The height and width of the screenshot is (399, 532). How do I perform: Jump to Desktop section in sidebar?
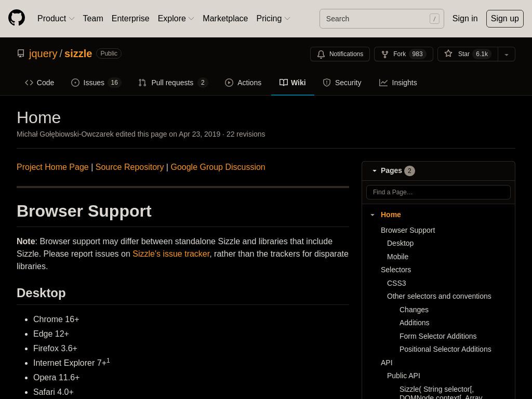(x=401, y=243)
